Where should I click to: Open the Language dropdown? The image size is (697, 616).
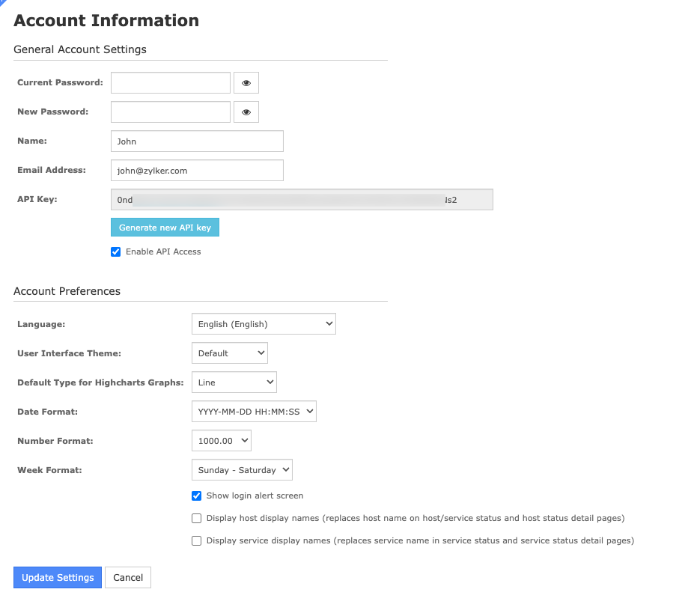tap(264, 324)
